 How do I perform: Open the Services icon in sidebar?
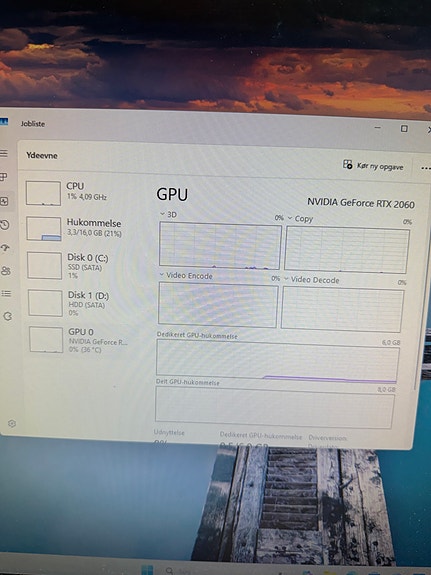tap(8, 316)
